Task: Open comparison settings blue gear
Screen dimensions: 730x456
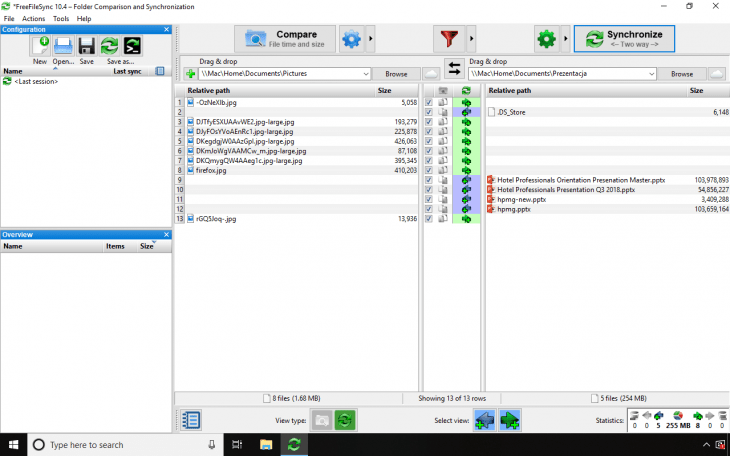Action: coord(351,39)
